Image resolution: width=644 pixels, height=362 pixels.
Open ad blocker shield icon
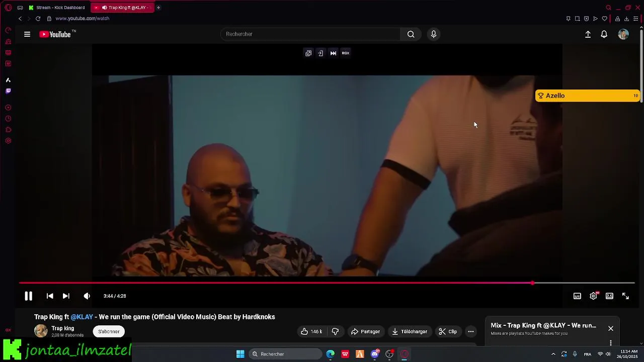tap(586, 19)
